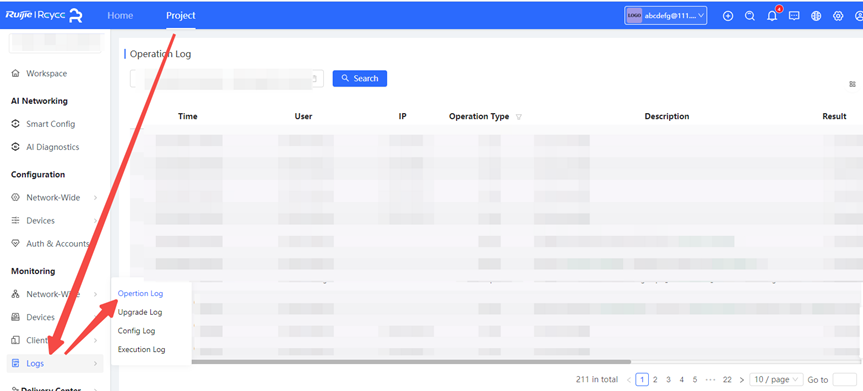Screen dimensions: 863x391
Task: Click the user profile avatar icon
Action: (x=858, y=16)
